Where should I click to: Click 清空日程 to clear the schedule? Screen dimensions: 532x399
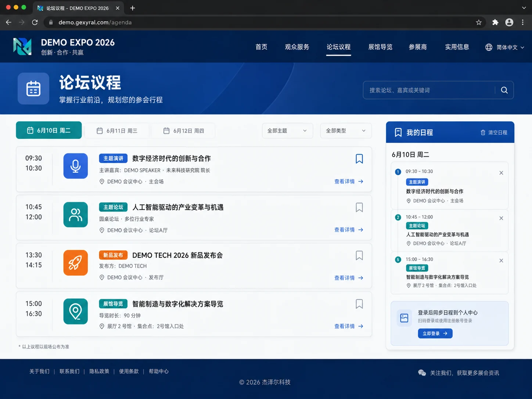point(494,133)
